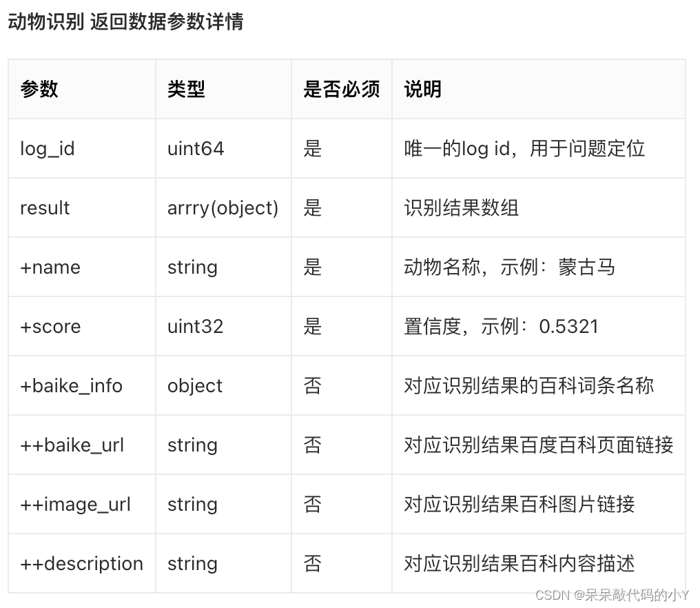Select the log_id parameter cell
The height and width of the screenshot is (608, 700).
click(48, 148)
